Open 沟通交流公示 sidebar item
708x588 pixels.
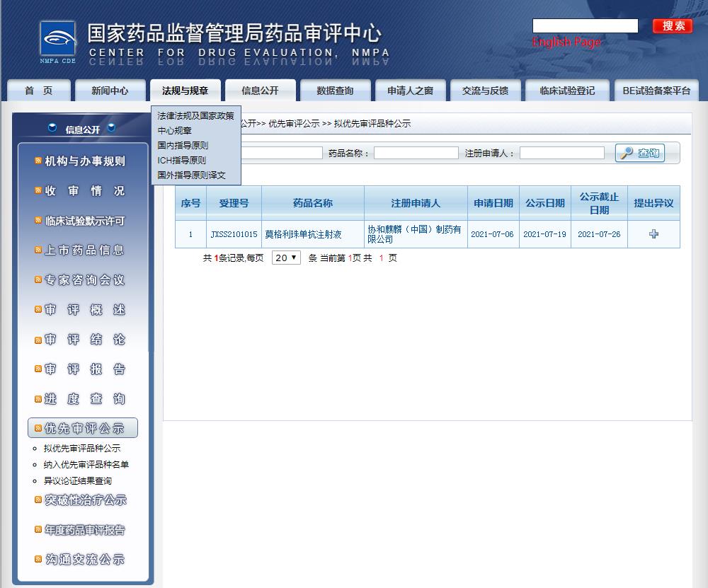point(85,560)
